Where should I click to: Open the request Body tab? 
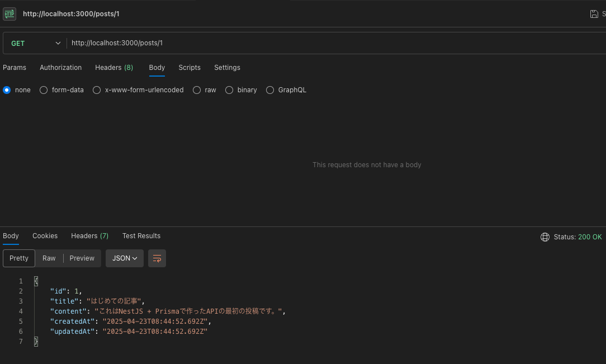pyautogui.click(x=157, y=68)
